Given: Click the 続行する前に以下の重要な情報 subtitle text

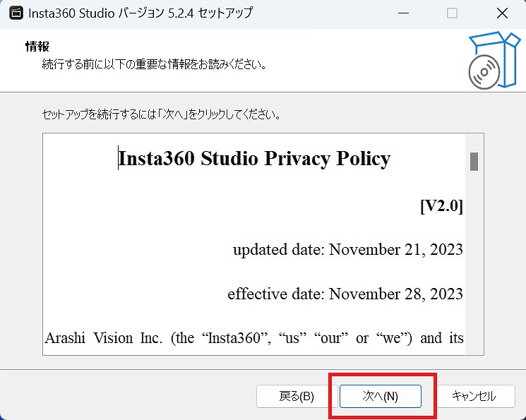Looking at the screenshot, I should click(155, 64).
